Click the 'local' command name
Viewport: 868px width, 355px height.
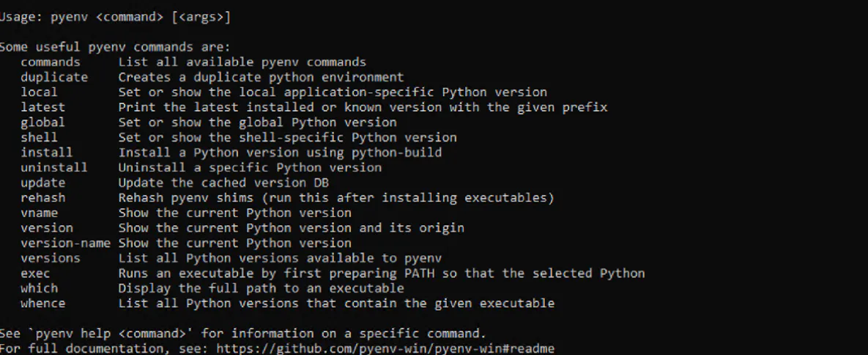pyautogui.click(x=39, y=92)
